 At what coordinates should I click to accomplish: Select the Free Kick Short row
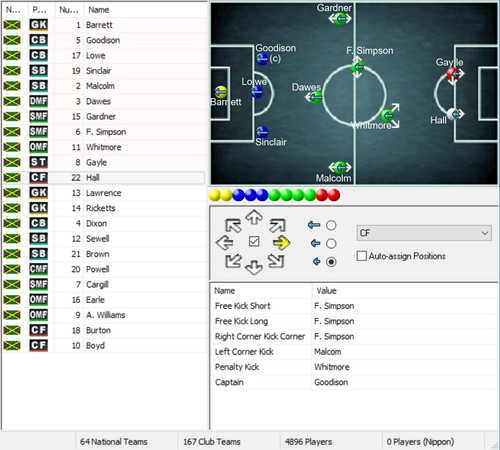354,306
